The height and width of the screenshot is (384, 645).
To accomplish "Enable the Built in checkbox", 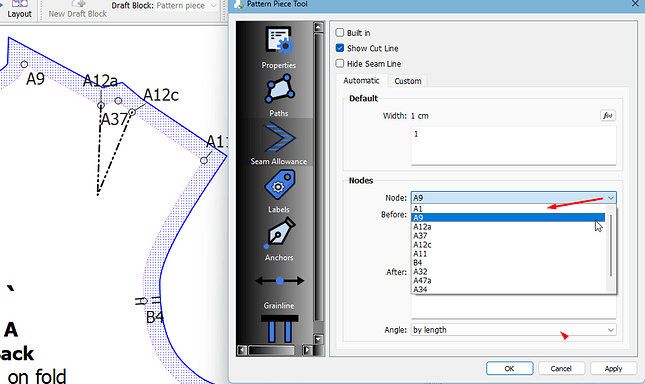I will [x=340, y=32].
